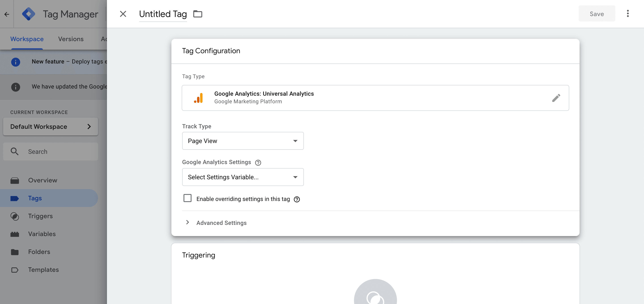Click the Save button

click(597, 14)
